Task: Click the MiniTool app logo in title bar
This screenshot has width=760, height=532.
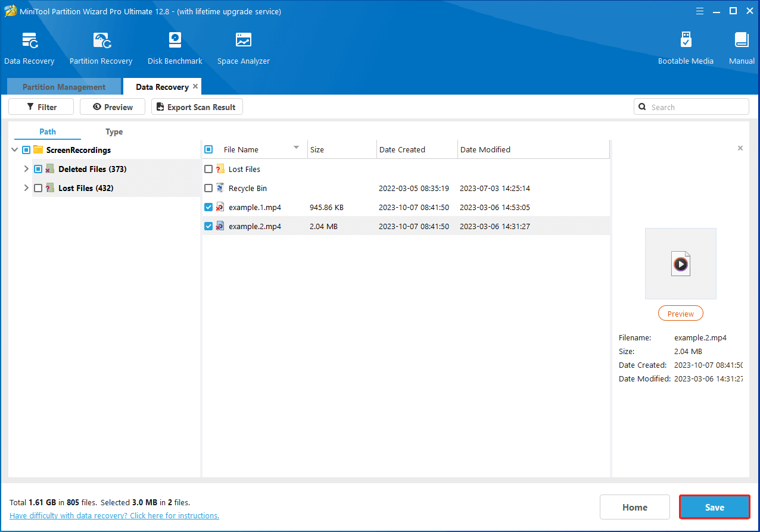Action: point(10,11)
